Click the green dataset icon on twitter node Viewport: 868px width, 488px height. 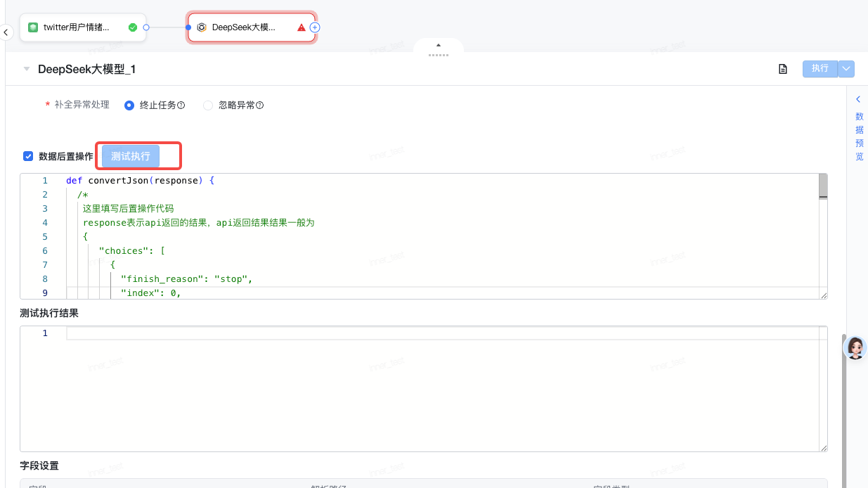coord(33,27)
